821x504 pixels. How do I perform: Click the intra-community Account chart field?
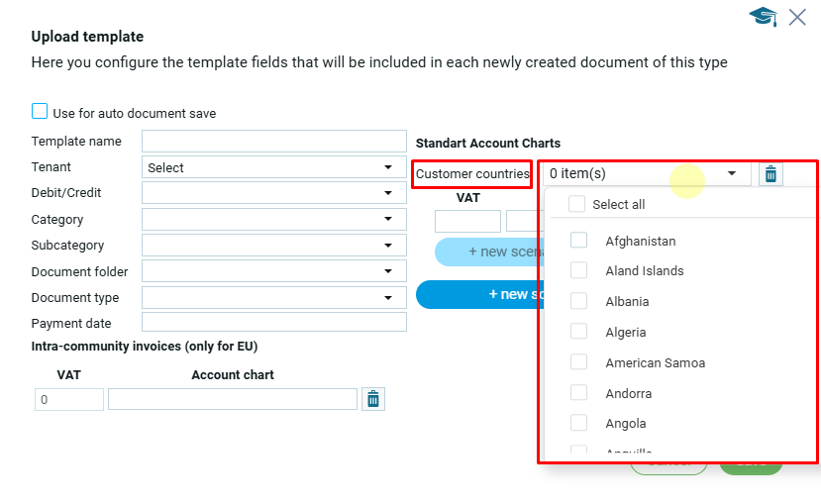233,399
